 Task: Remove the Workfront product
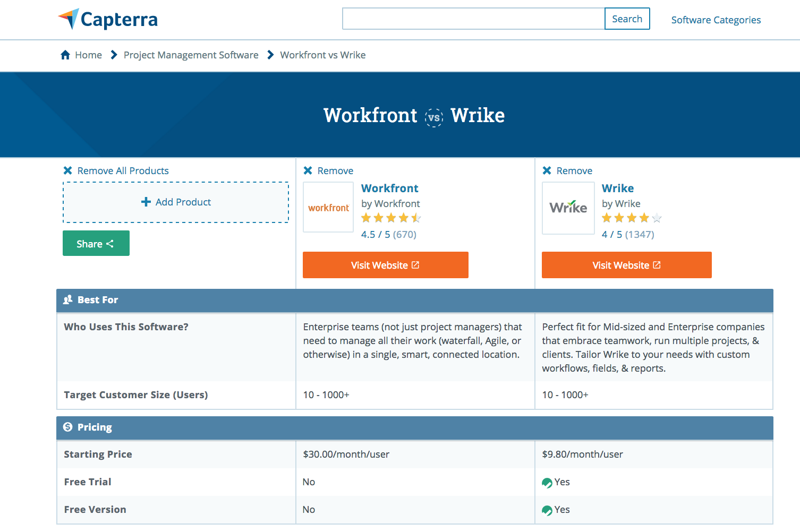335,170
